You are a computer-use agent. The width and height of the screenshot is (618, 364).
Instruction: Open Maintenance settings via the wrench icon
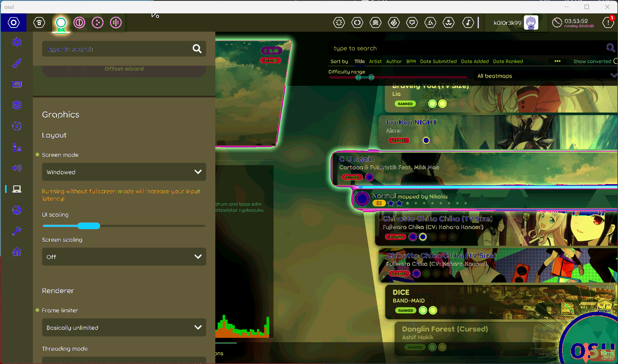[x=17, y=231]
